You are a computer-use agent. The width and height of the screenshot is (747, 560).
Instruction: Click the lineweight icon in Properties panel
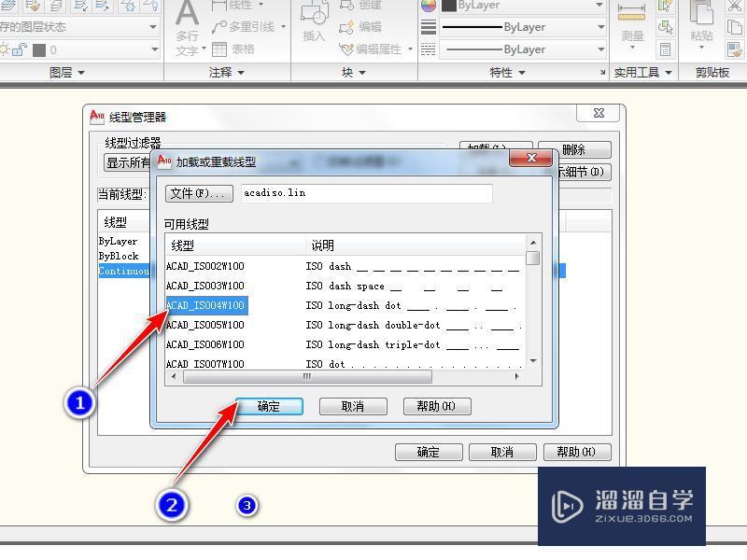pyautogui.click(x=429, y=27)
